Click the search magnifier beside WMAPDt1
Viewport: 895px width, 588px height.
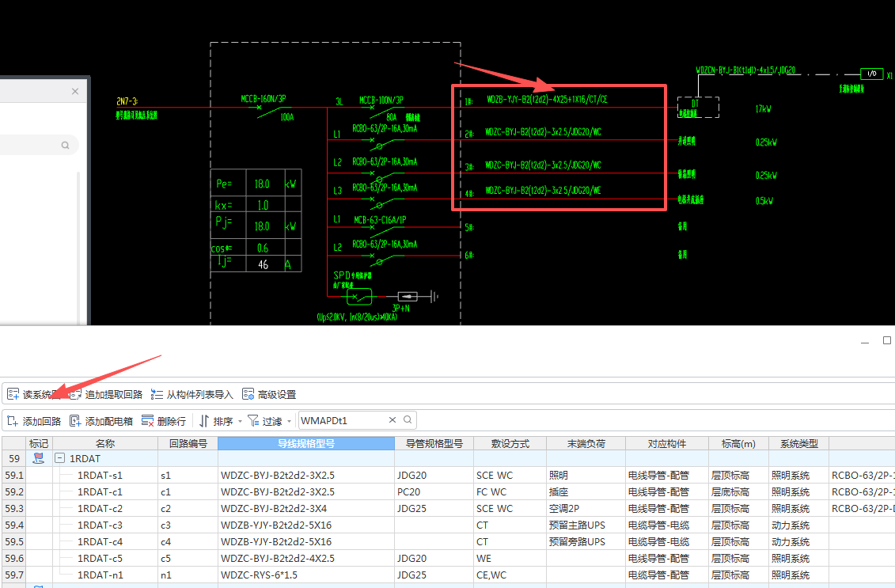[x=408, y=420]
